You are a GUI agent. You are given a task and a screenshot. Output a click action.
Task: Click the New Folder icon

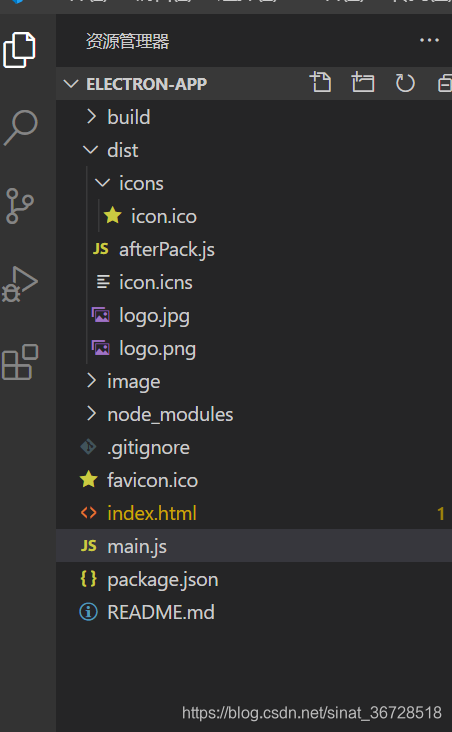click(x=363, y=83)
